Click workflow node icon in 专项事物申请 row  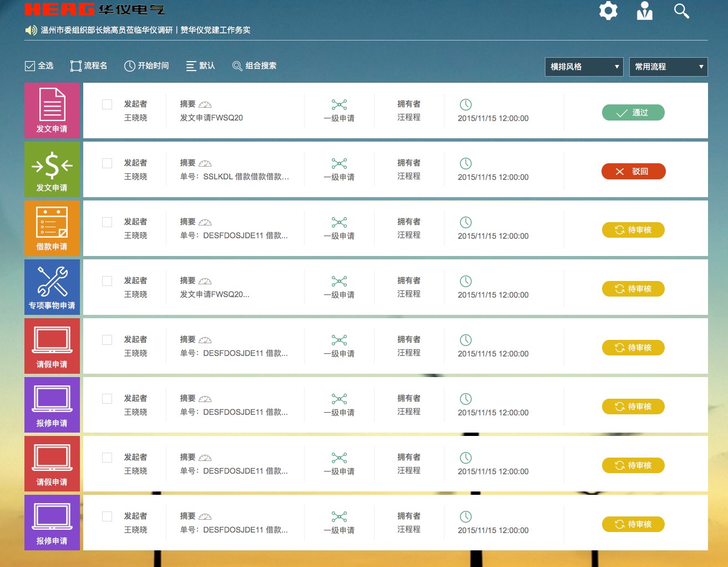click(x=339, y=281)
